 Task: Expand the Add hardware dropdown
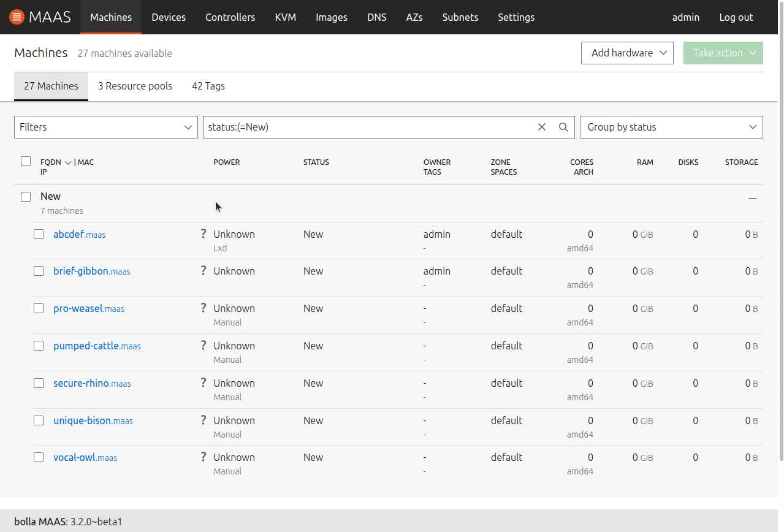point(626,53)
